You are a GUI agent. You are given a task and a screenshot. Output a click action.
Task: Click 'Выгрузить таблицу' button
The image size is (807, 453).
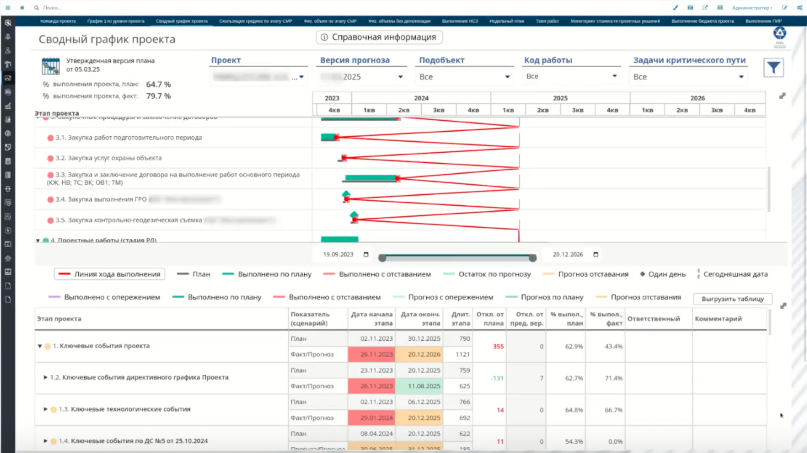[x=732, y=299]
